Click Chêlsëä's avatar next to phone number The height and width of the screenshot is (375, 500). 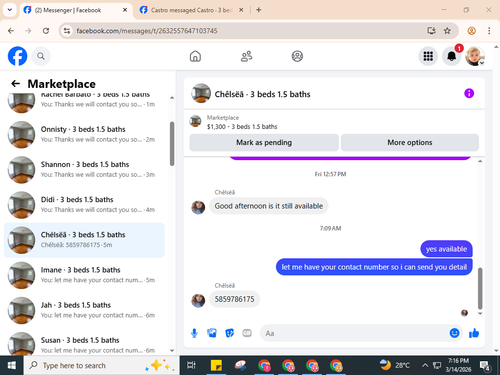(x=198, y=300)
